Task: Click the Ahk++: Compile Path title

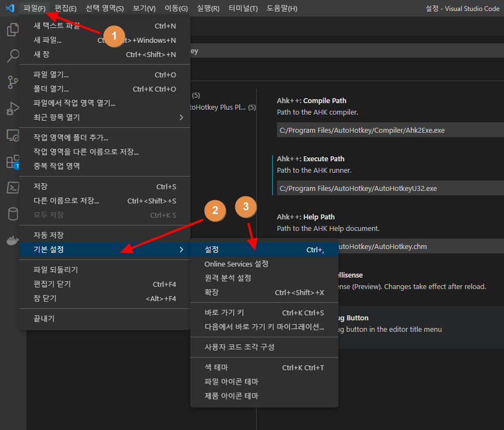Action: [312, 100]
